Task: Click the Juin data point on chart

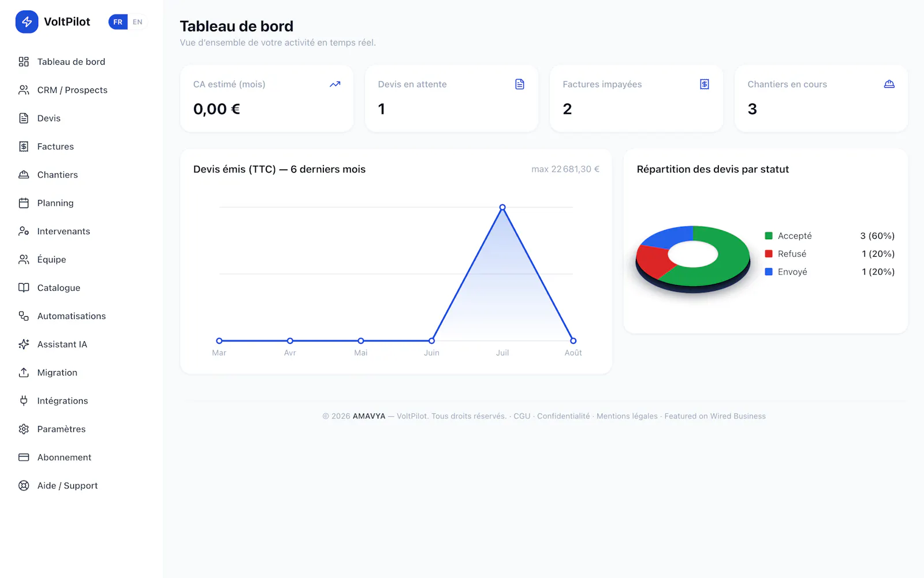Action: [431, 341]
